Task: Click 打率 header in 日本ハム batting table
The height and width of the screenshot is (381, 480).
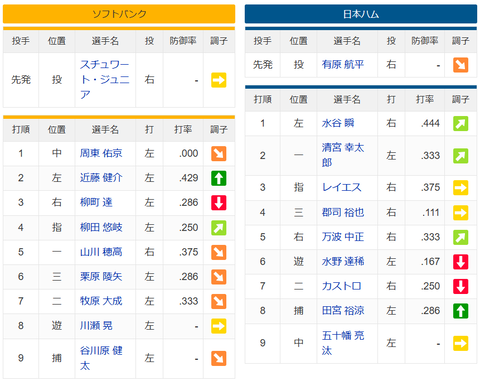Action: 425,99
